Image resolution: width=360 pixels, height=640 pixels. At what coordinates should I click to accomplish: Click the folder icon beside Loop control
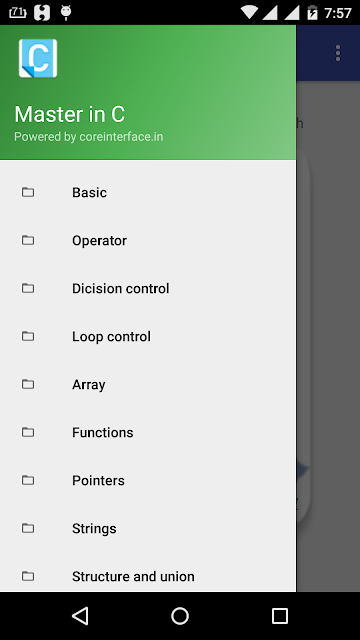pos(28,336)
